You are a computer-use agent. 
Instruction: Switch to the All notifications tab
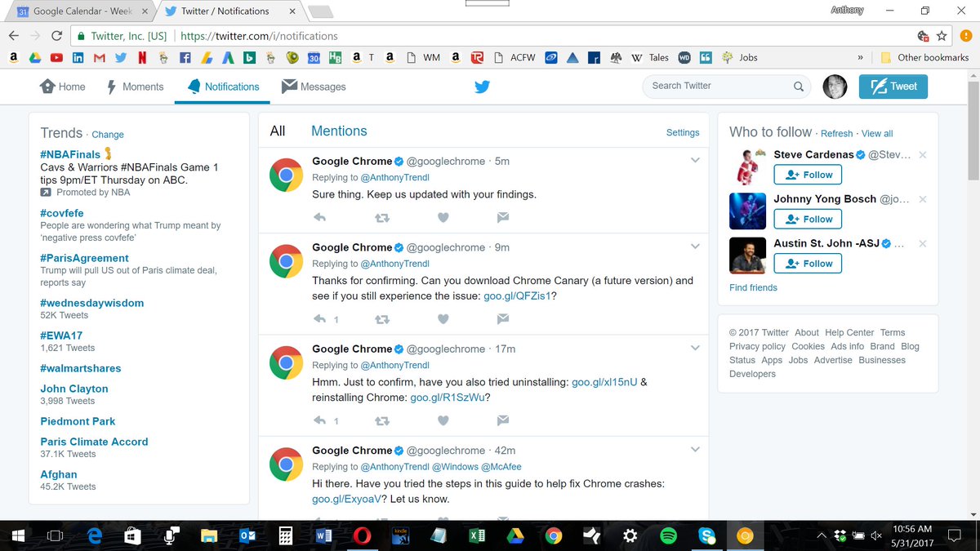[x=278, y=131]
